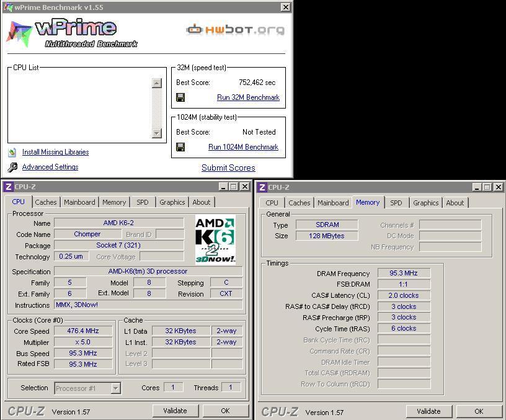Image resolution: width=506 pixels, height=420 pixels.
Task: Click the Advanced Settings key icon
Action: pyautogui.click(x=12, y=167)
